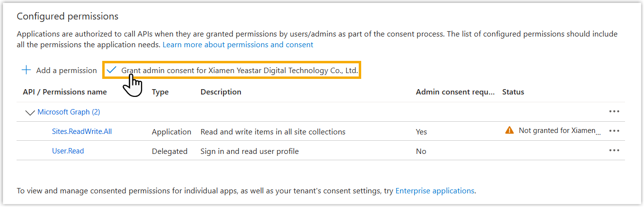Screen dimensions: 644x207
Task: Click the API / Permissions name column header
Action: pyautogui.click(x=65, y=92)
